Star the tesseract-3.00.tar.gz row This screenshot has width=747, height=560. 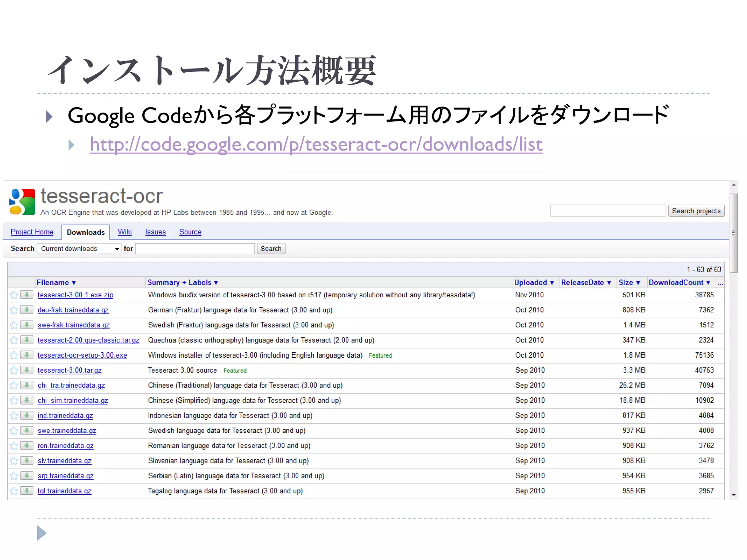14,370
